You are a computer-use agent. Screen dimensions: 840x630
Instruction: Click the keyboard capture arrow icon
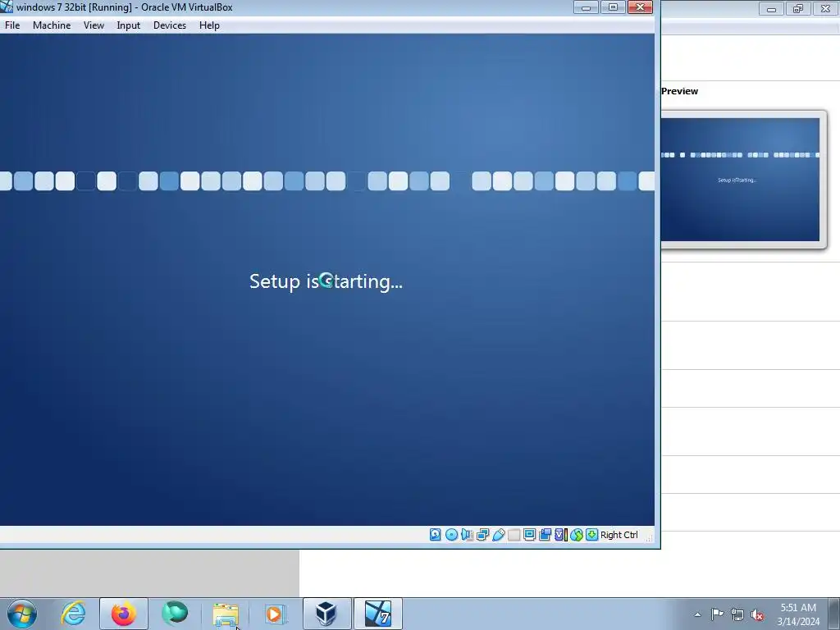click(592, 535)
